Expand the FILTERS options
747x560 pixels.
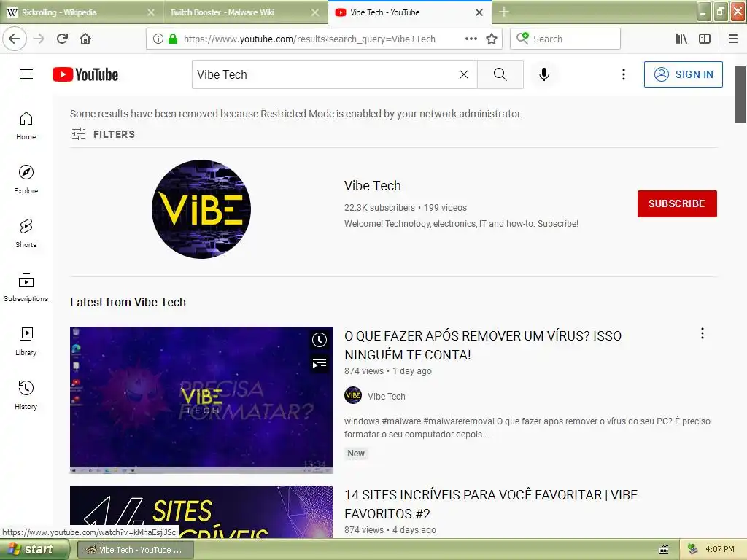(x=104, y=134)
